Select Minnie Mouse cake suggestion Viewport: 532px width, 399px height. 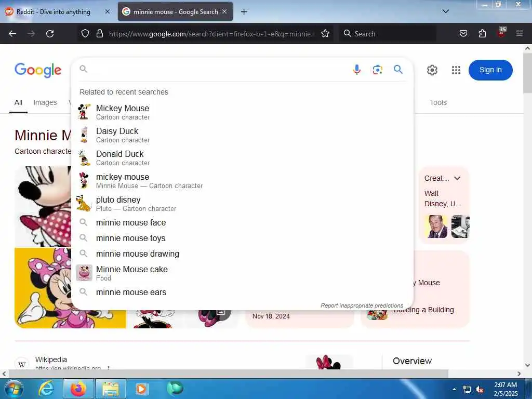(243, 273)
